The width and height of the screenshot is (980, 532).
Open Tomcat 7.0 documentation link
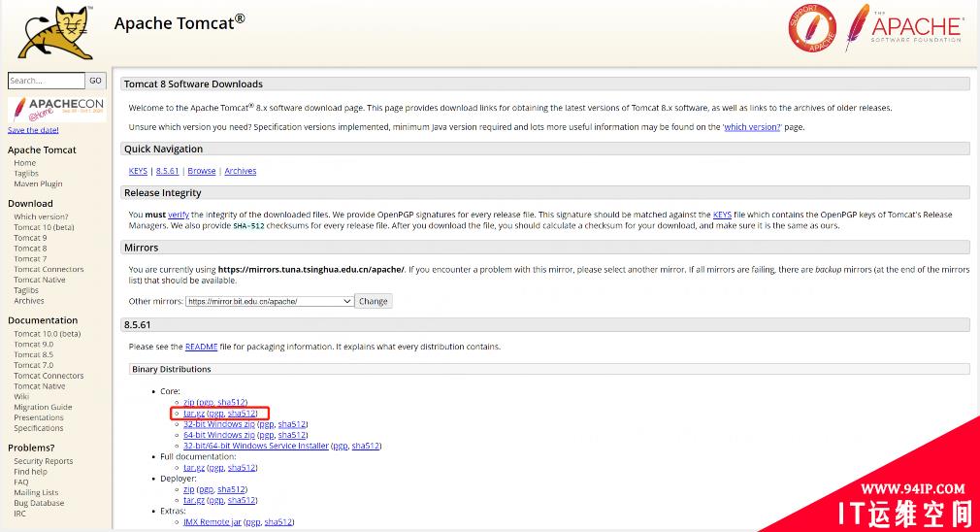34,365
